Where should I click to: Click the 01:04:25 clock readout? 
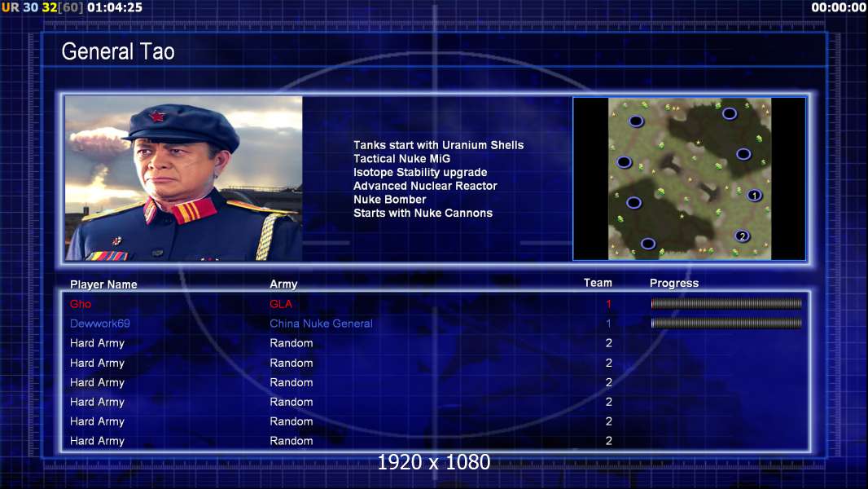coord(115,8)
